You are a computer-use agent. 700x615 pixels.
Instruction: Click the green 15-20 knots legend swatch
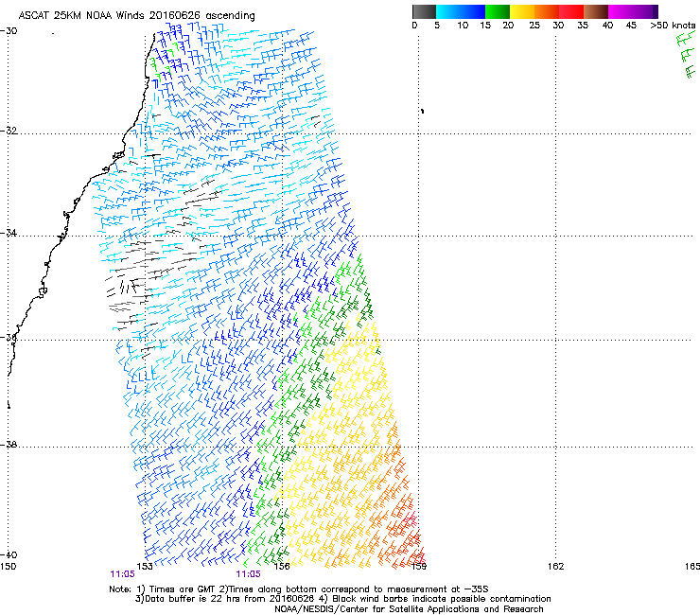(498, 11)
